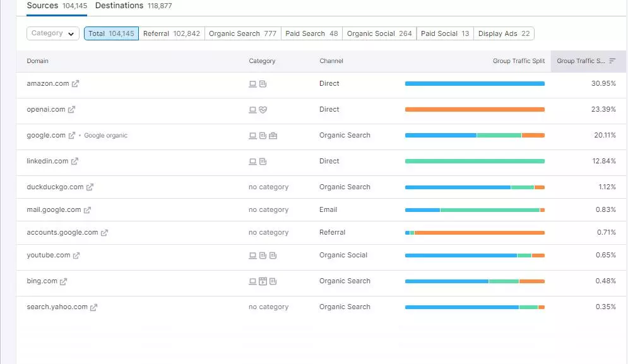Click the bing.com domain link
This screenshot has width=628, height=364.
42,281
